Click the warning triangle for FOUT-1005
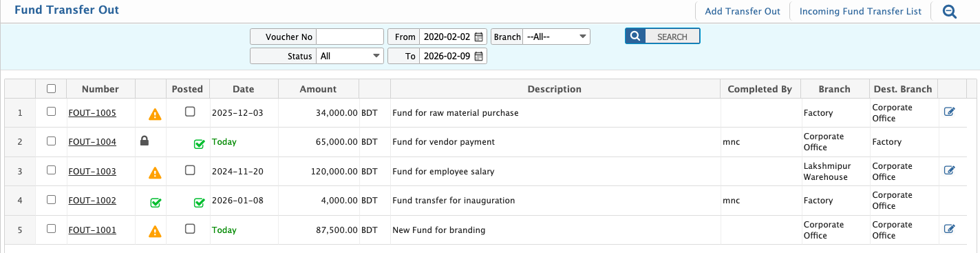 [156, 114]
